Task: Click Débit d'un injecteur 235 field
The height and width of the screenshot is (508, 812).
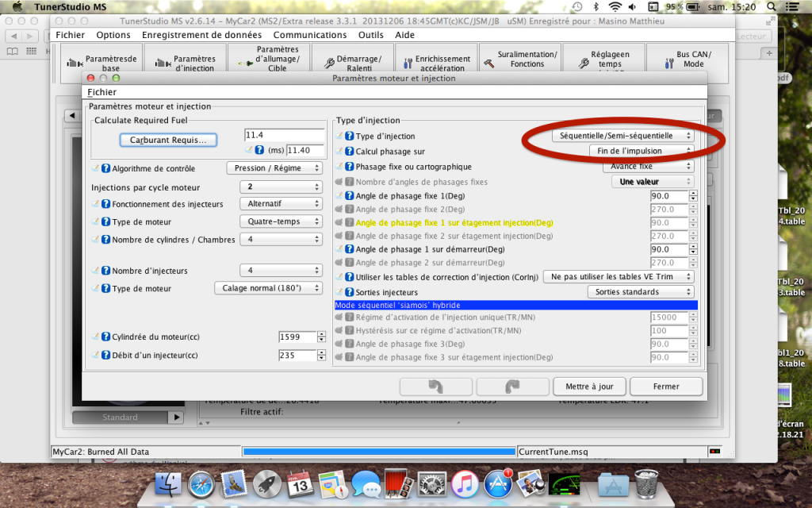Action: click(x=297, y=356)
